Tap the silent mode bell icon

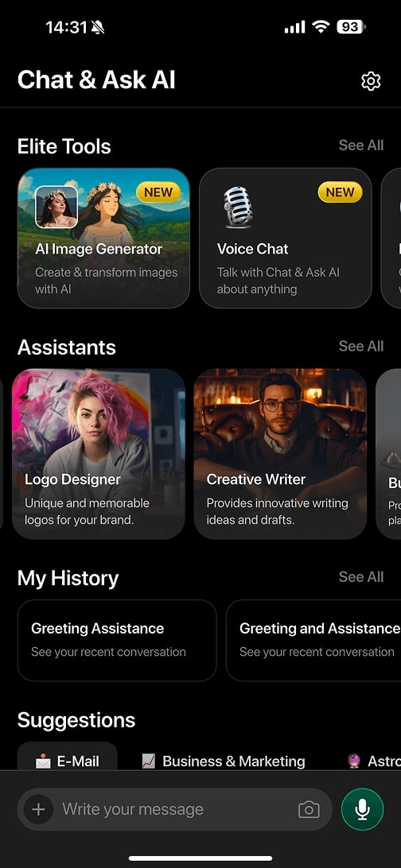click(x=99, y=26)
